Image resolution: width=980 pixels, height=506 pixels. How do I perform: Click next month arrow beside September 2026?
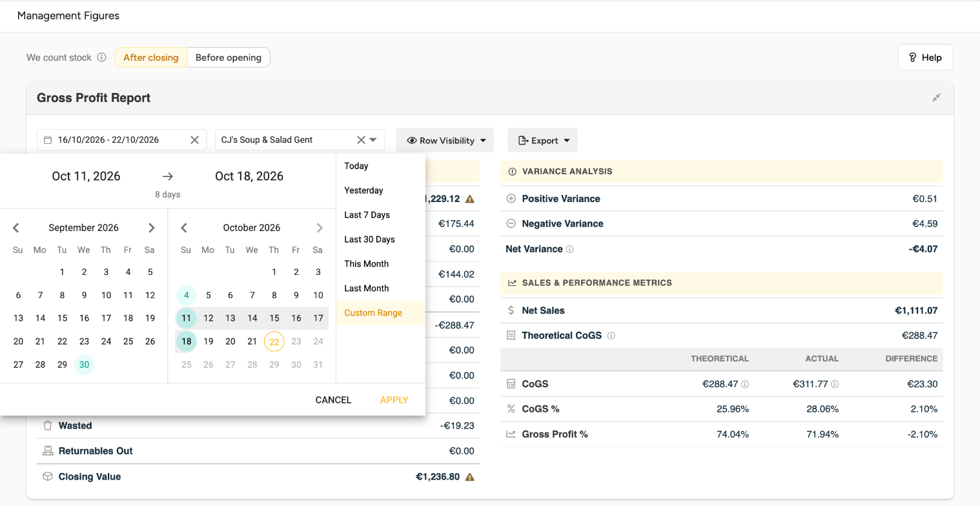pyautogui.click(x=152, y=228)
